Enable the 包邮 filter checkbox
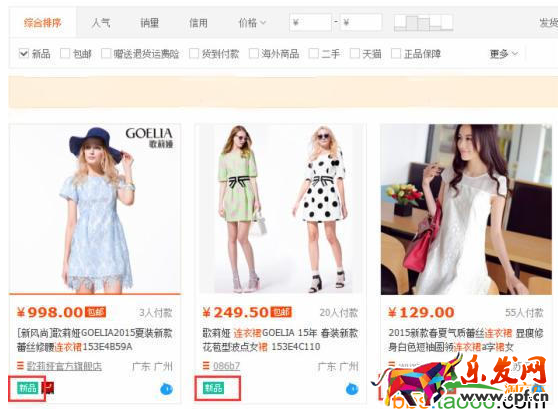559x417 pixels. pyautogui.click(x=65, y=54)
